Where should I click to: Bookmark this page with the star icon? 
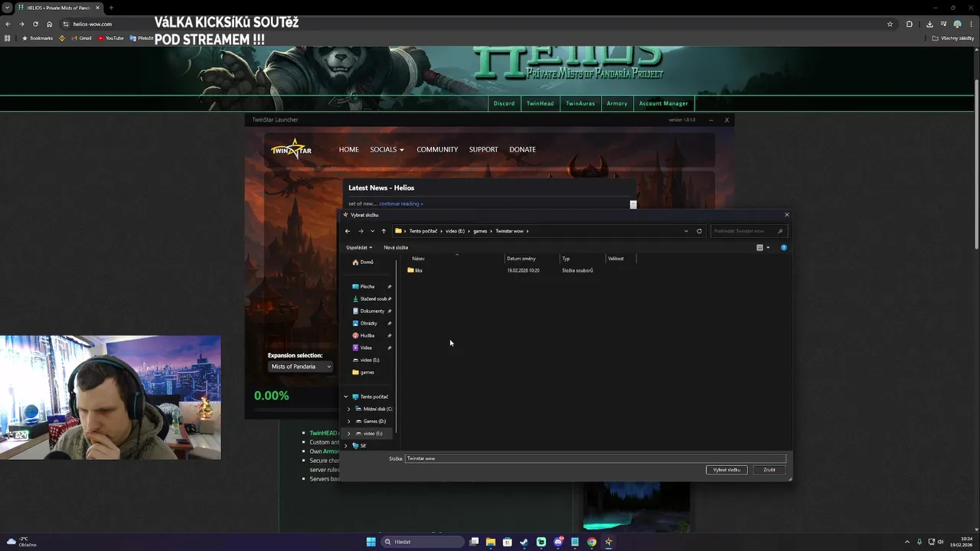pyautogui.click(x=890, y=24)
